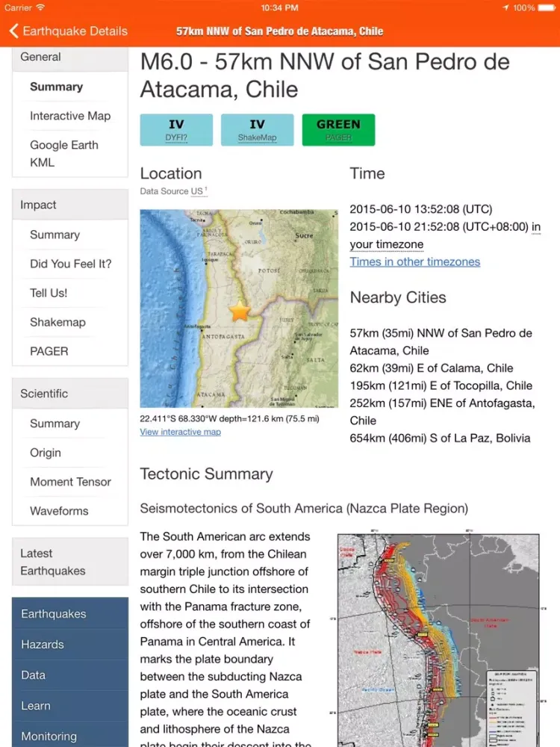Image resolution: width=560 pixels, height=747 pixels.
Task: Tap '62km (39mi) E of Calama, Chile'
Action: click(x=432, y=368)
